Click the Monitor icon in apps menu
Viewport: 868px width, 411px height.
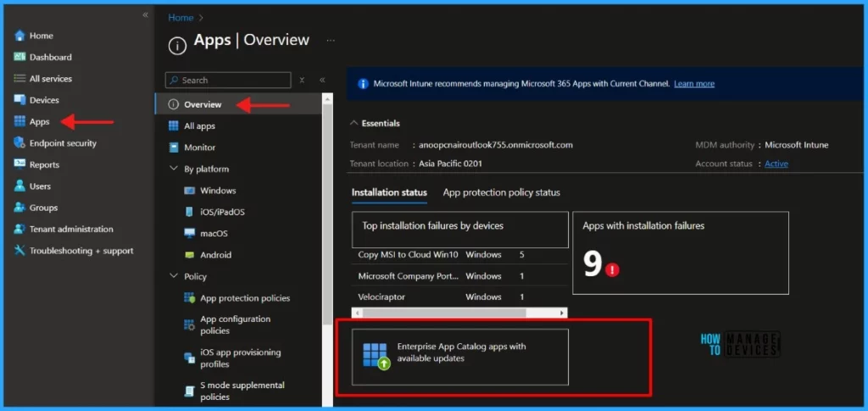pyautogui.click(x=173, y=147)
